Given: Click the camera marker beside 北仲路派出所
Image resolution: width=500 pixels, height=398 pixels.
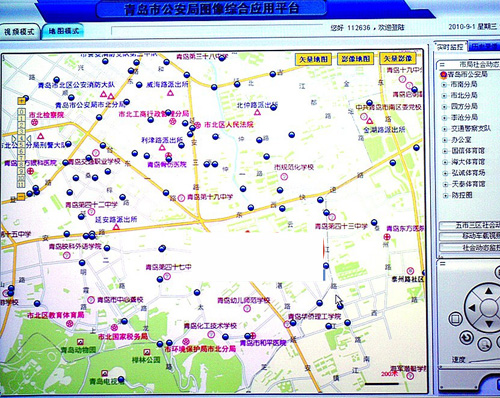Looking at the screenshot, I should point(274,107).
